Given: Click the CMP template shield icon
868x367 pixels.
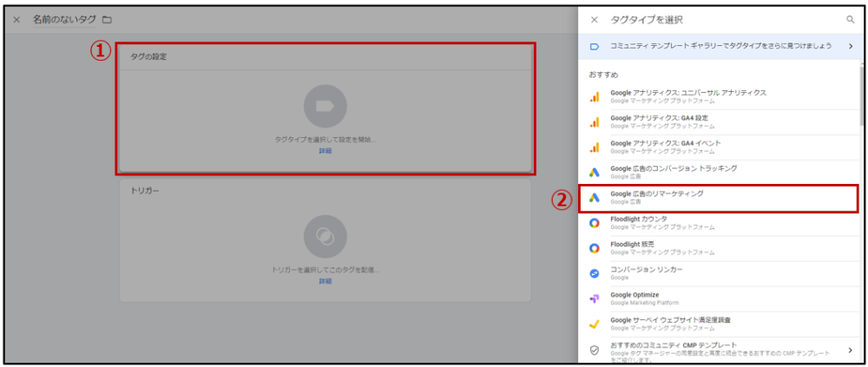Looking at the screenshot, I should (x=594, y=351).
